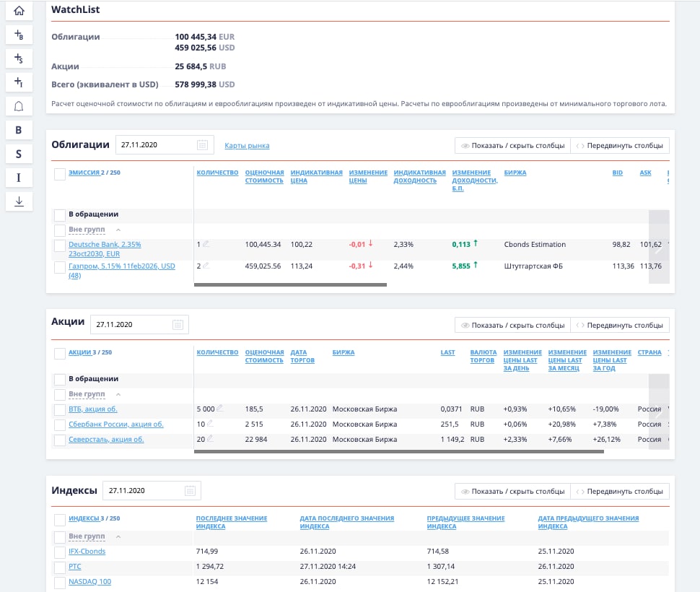Viewport: 700px width, 592px height.
Task: Open the bell alerts sidebar icon
Action: 19,106
